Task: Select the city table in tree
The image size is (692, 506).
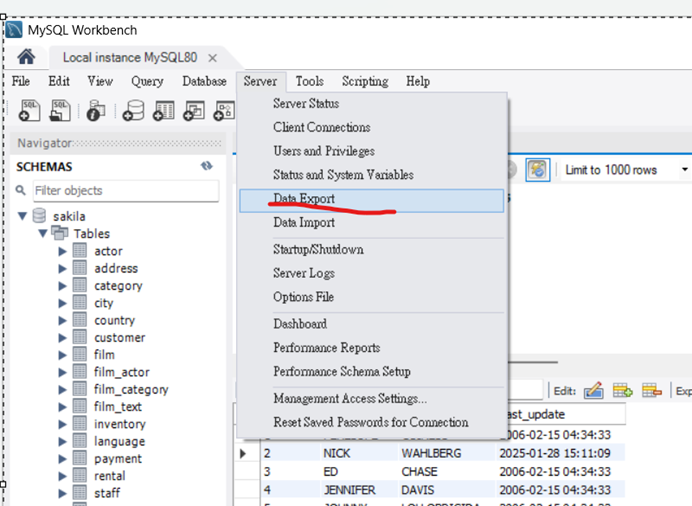Action: click(104, 303)
